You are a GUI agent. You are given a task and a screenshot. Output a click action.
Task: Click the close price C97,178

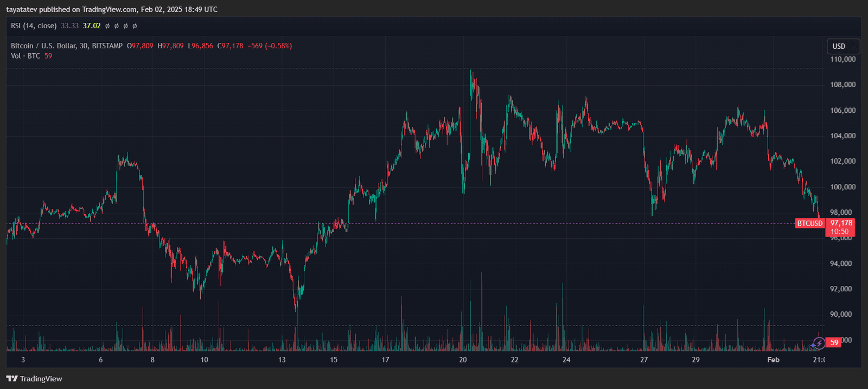(x=231, y=46)
